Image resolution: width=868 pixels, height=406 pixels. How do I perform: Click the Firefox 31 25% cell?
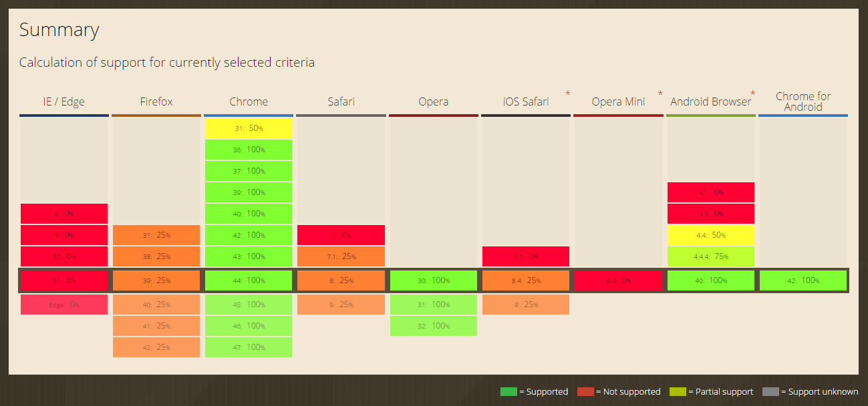[x=156, y=235]
